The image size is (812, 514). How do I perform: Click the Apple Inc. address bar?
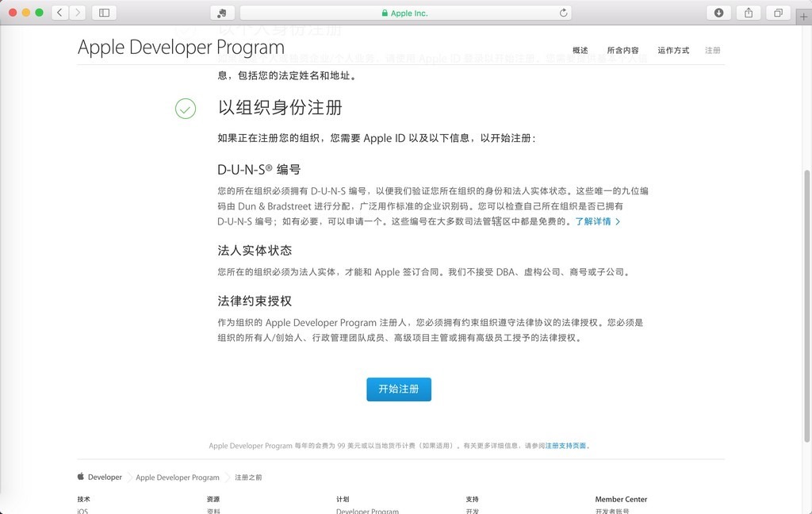pyautogui.click(x=405, y=13)
